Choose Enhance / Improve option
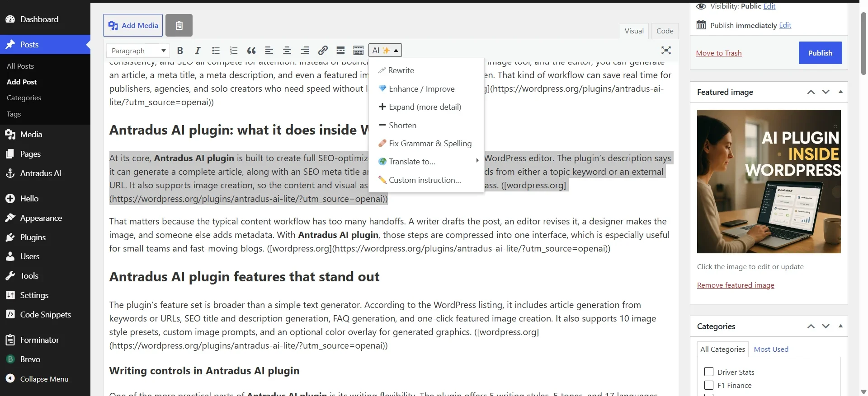The width and height of the screenshot is (868, 396). pos(426,89)
